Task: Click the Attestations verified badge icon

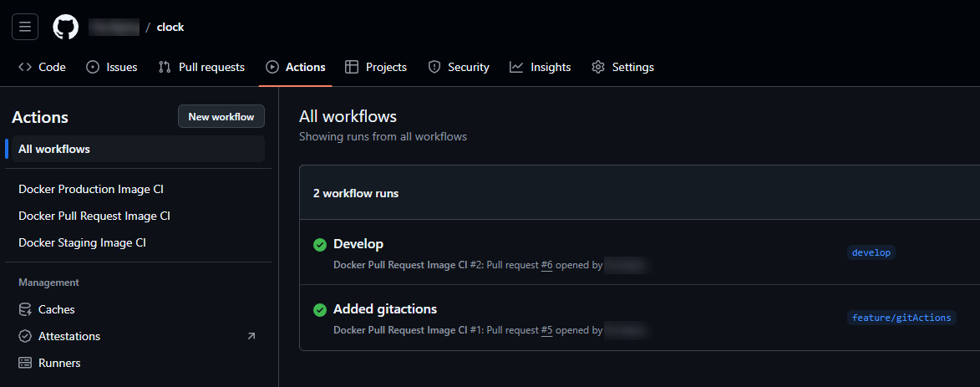Action: [25, 336]
